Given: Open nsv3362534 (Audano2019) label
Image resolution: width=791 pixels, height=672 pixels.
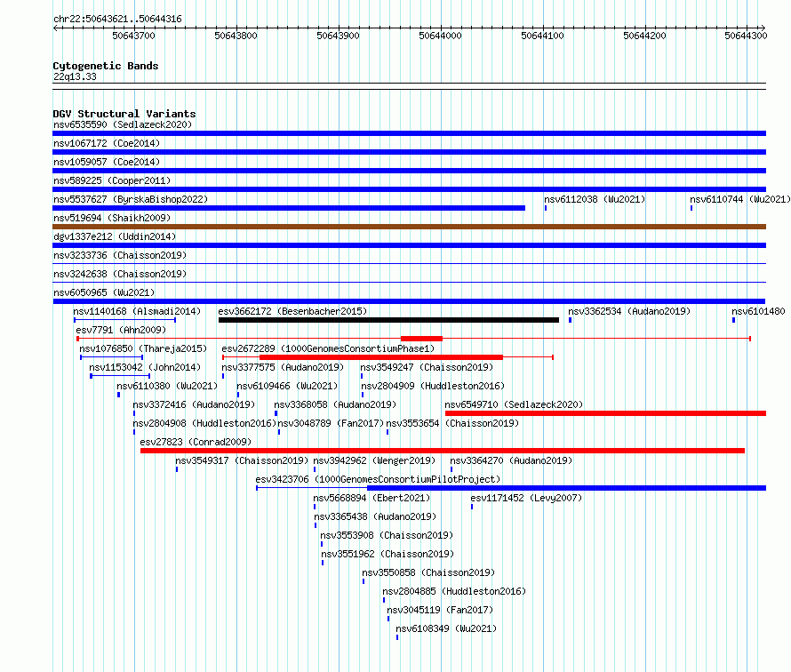Looking at the screenshot, I should (x=629, y=311).
